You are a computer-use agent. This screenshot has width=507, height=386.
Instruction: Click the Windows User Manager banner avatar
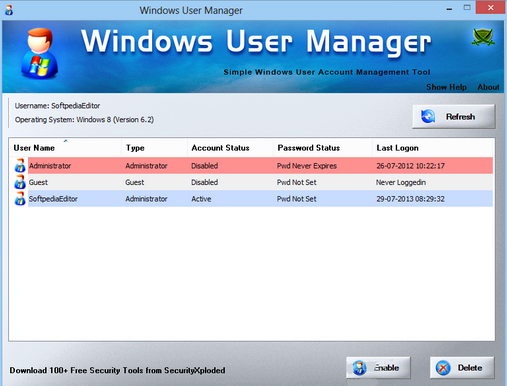(39, 53)
